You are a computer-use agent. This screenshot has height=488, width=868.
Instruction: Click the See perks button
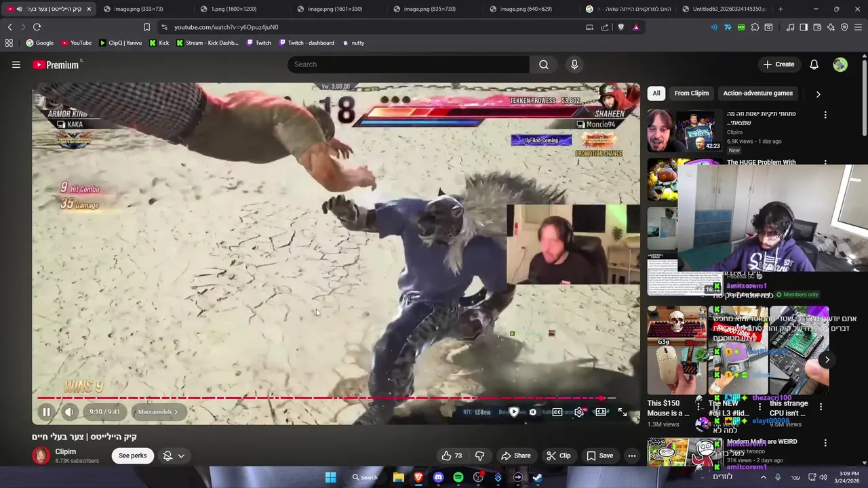click(133, 455)
